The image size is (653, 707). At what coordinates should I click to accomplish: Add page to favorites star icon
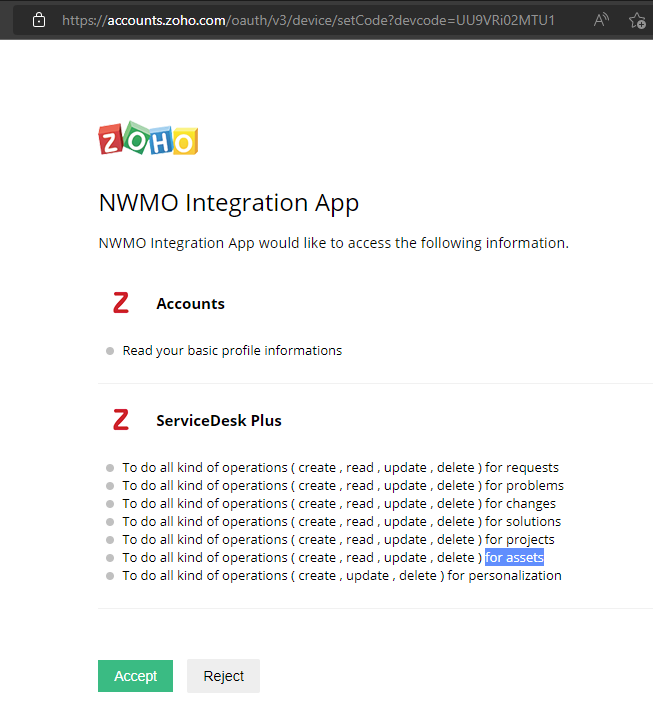point(637,20)
